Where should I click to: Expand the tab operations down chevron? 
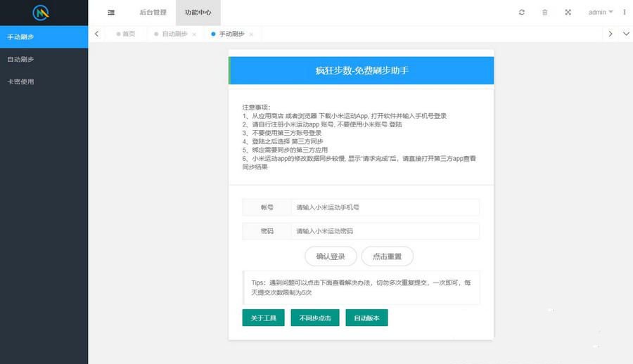click(x=626, y=34)
